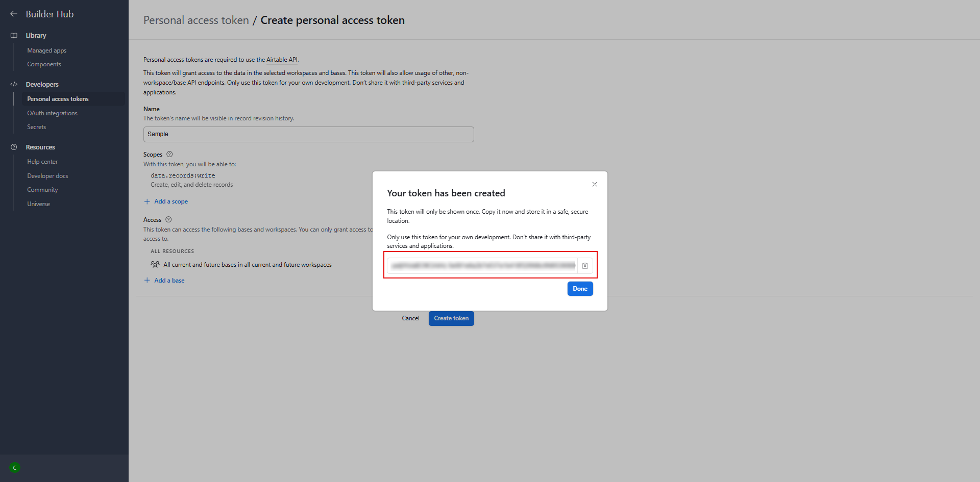
Task: Open Managed apps in sidebar
Action: pos(47,51)
